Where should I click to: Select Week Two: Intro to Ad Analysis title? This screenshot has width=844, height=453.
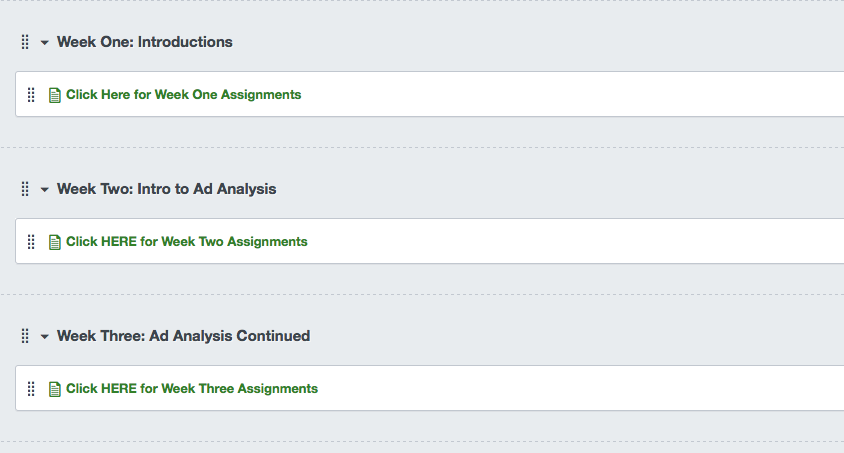click(166, 189)
